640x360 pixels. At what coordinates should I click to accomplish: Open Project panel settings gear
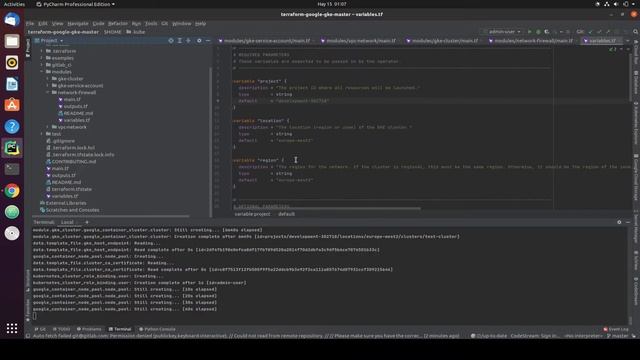[x=199, y=40]
